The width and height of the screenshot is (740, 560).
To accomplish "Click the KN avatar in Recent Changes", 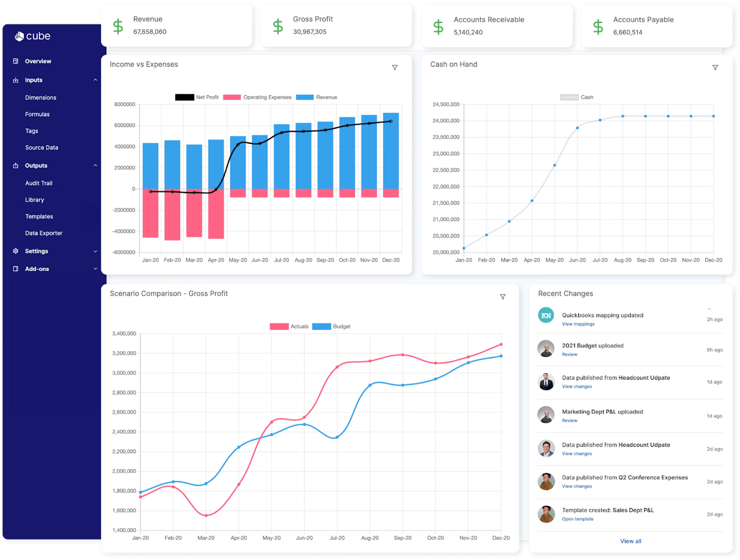I will 546,316.
